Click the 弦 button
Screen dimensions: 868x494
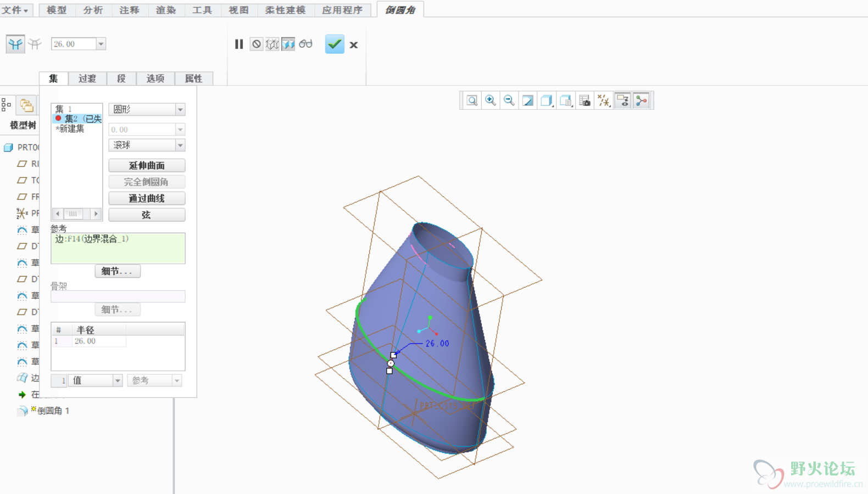pyautogui.click(x=147, y=215)
